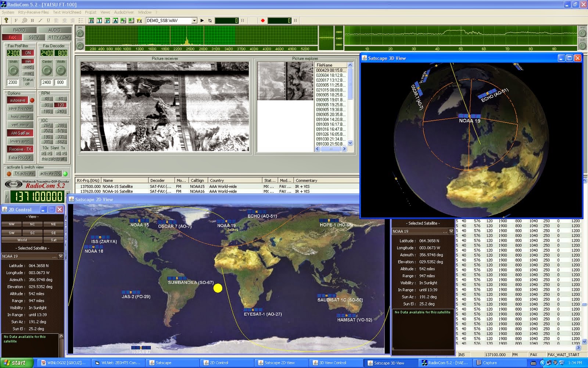Open the NOAA 19 selector in 3D control panel
This screenshot has width=588, height=368.
(x=451, y=231)
